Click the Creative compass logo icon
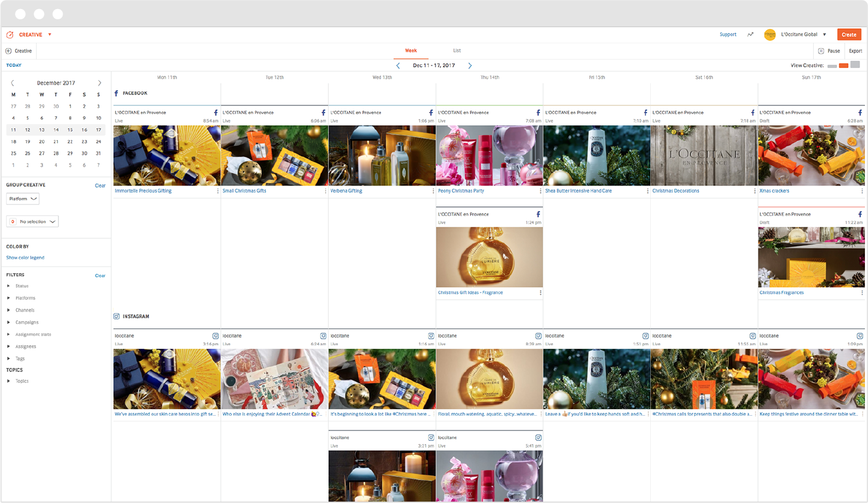This screenshot has height=503, width=868. [10, 35]
